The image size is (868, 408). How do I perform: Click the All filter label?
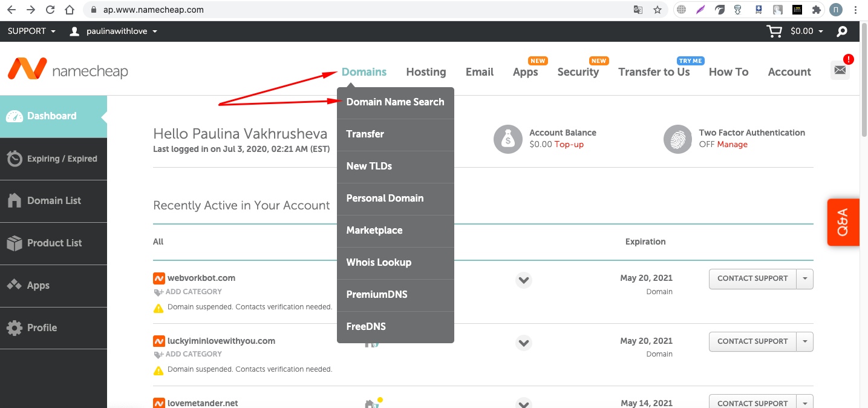point(158,242)
